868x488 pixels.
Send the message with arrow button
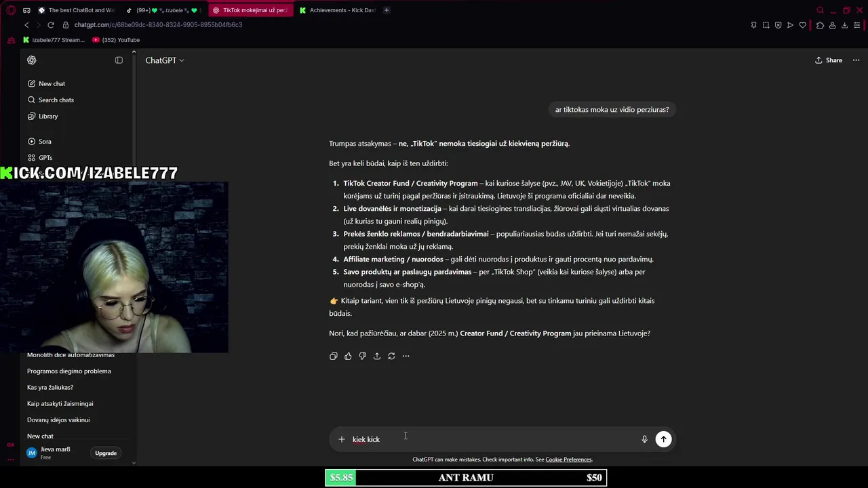(x=663, y=439)
